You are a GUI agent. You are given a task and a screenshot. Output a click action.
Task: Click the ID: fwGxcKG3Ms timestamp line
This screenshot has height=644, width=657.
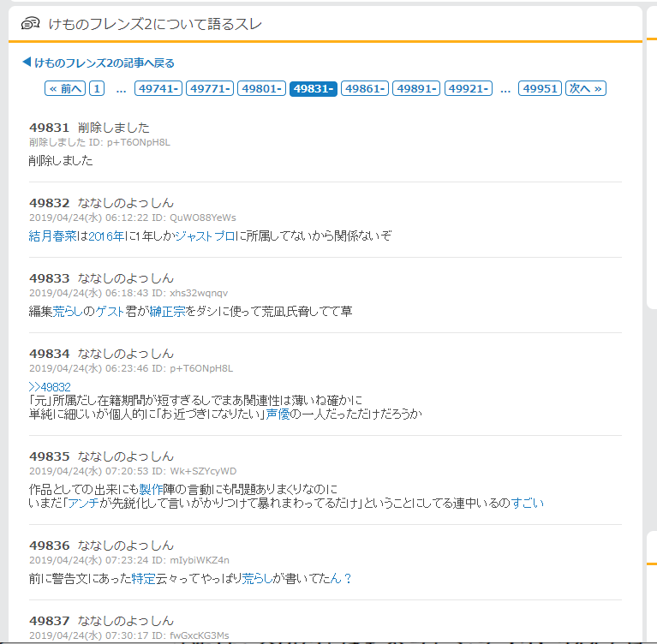[129, 635]
